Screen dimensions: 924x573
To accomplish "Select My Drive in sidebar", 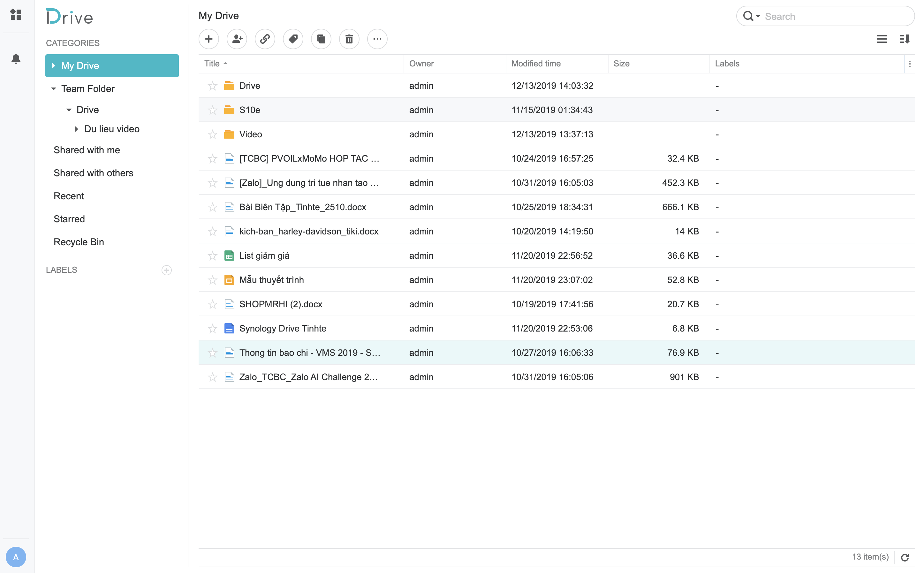I will pyautogui.click(x=112, y=65).
